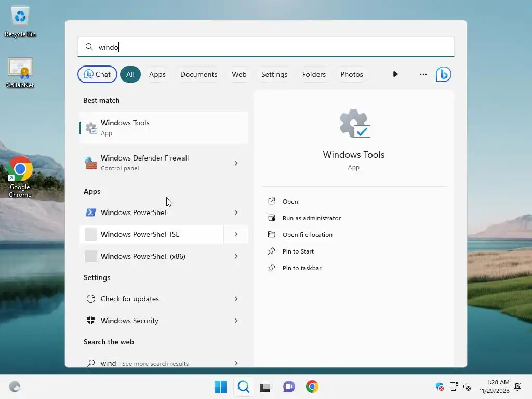Screen dimensions: 532x399
Task: Select the Google Chrome desktop shortcut
Action: (x=20, y=177)
